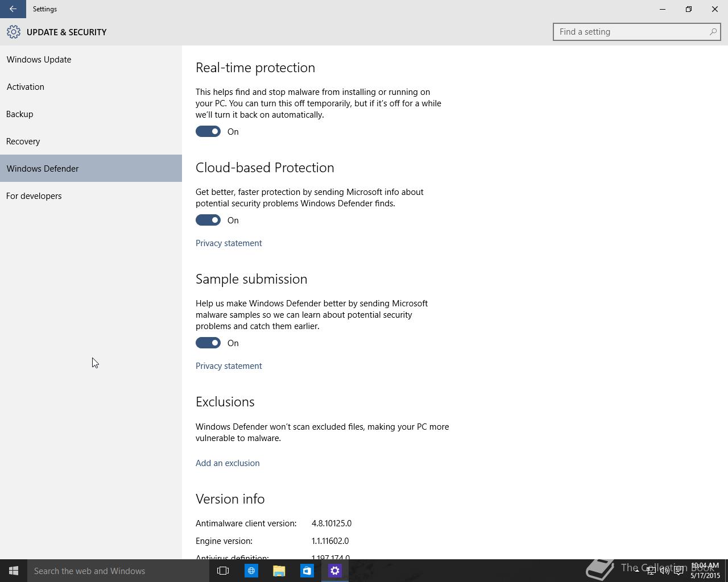
Task: Restore down the Settings window
Action: click(689, 9)
